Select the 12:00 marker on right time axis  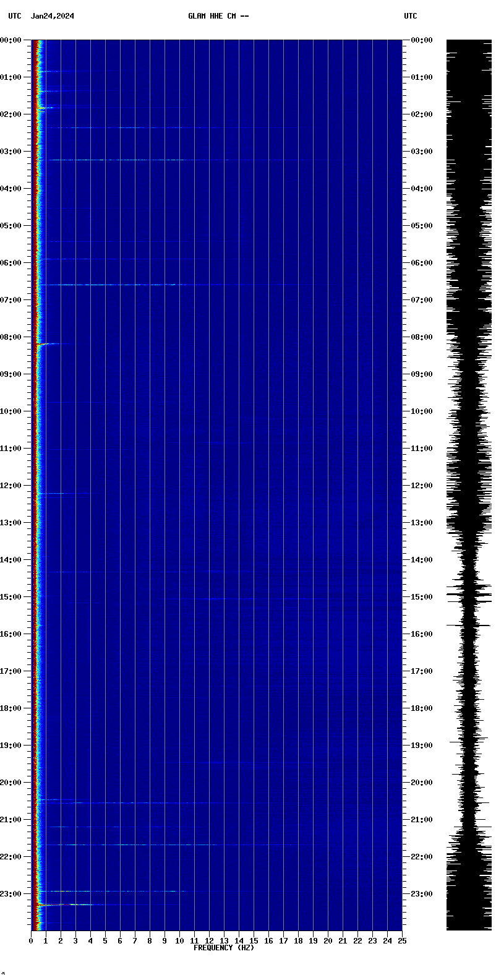[x=421, y=486]
